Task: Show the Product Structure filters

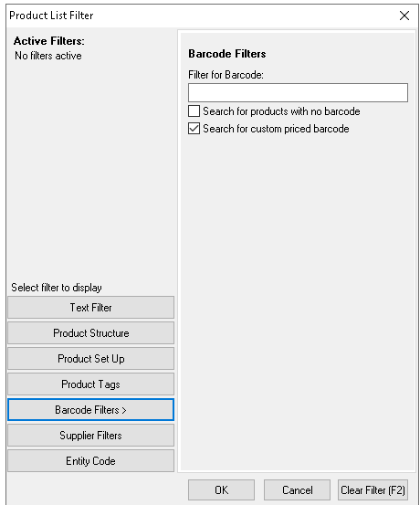Action: coord(90,333)
